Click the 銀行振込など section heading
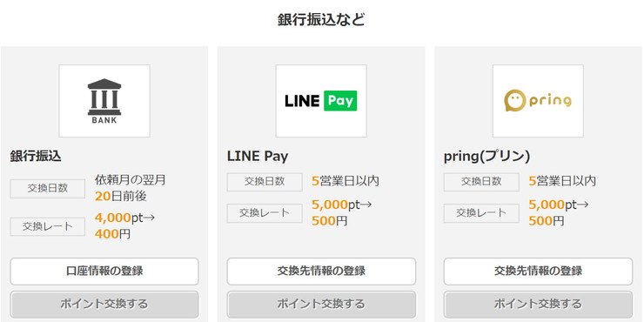Viewport: 644px width, 322px height. (321, 20)
